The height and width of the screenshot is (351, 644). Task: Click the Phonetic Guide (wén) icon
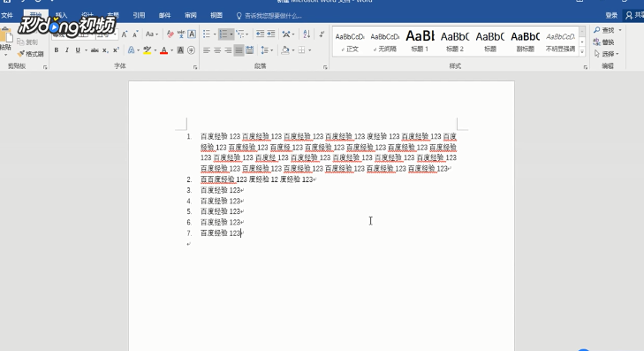181,34
